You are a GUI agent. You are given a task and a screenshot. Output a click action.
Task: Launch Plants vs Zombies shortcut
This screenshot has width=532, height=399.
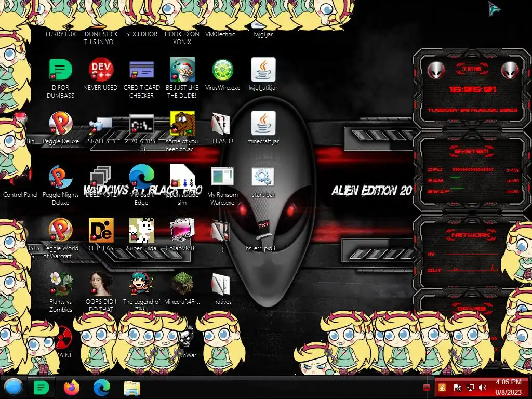60,284
